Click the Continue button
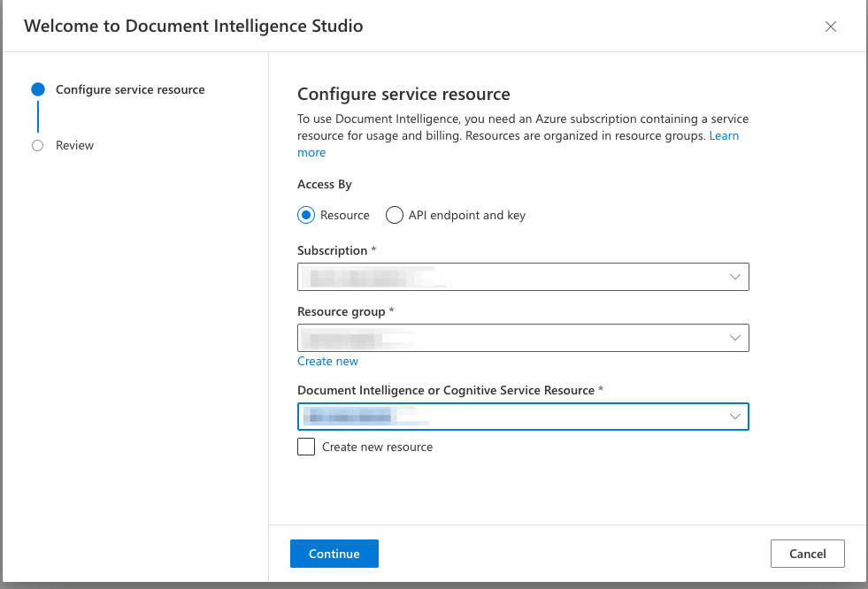 click(x=334, y=554)
